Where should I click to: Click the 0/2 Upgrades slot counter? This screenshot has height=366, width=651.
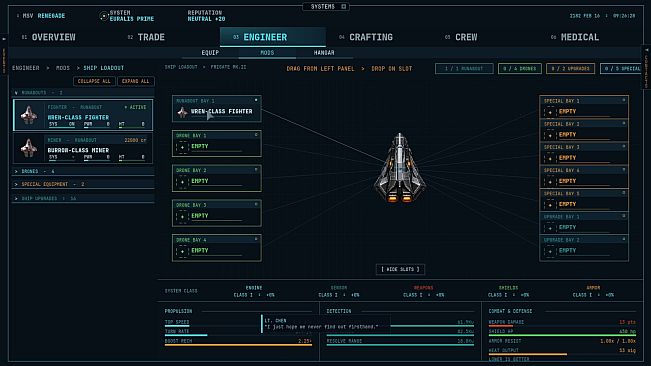(570, 68)
